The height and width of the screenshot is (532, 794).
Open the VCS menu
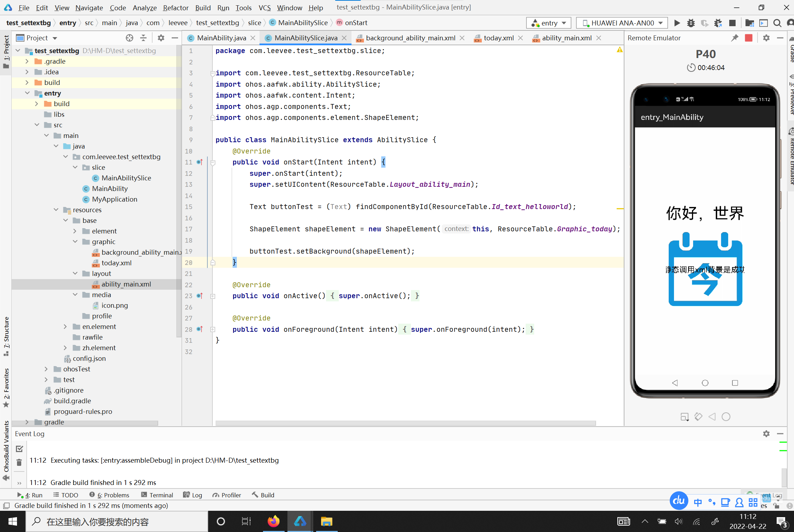264,7
